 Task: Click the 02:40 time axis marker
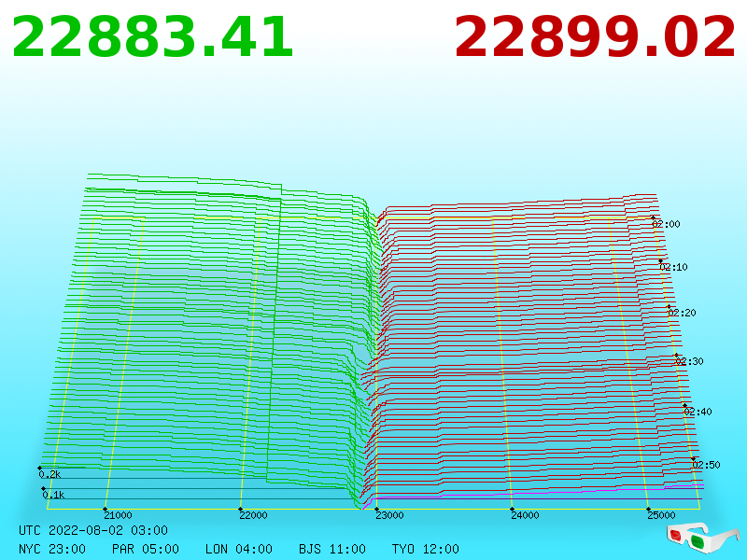click(698, 412)
